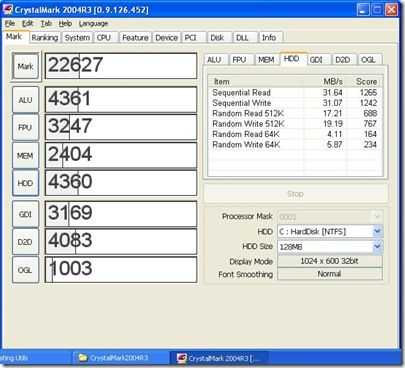Open the Language menu

pyautogui.click(x=93, y=24)
